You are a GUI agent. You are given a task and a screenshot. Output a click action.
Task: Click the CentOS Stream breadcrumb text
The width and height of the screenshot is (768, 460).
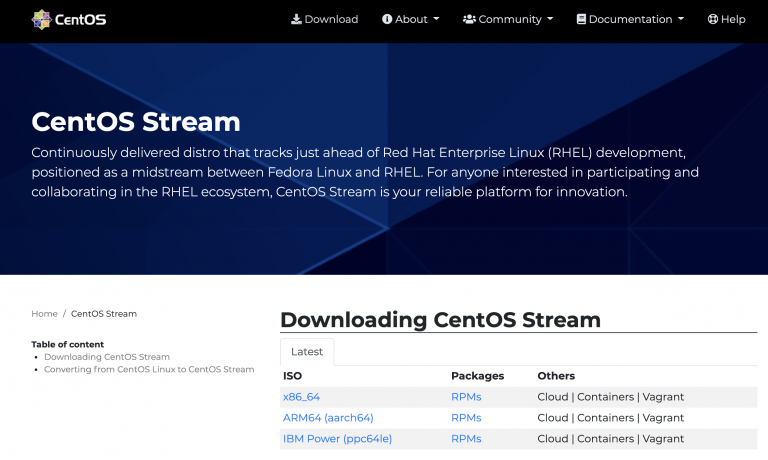pos(104,314)
